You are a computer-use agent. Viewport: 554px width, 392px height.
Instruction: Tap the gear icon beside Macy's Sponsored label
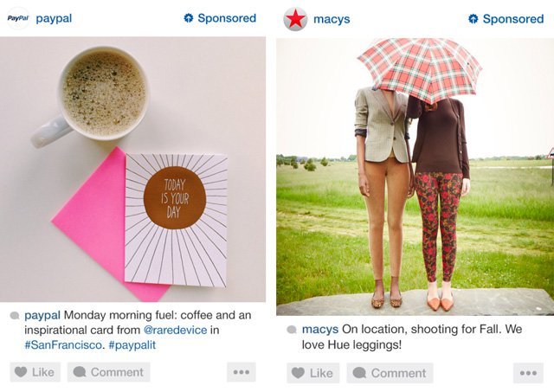[473, 19]
